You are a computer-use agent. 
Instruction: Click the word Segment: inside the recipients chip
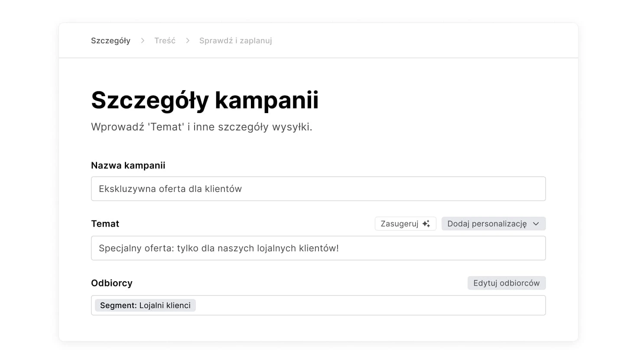coord(118,305)
